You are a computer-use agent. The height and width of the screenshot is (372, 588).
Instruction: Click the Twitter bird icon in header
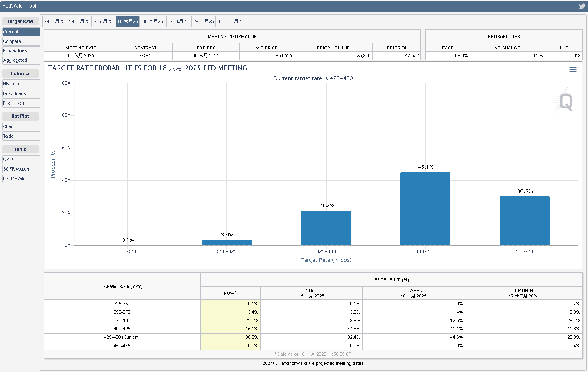(582, 6)
